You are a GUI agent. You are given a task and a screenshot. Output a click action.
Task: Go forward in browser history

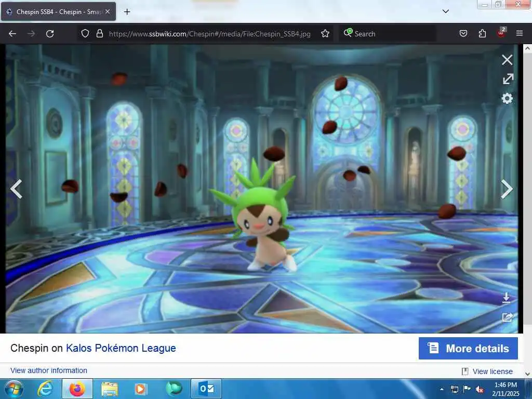(x=31, y=34)
